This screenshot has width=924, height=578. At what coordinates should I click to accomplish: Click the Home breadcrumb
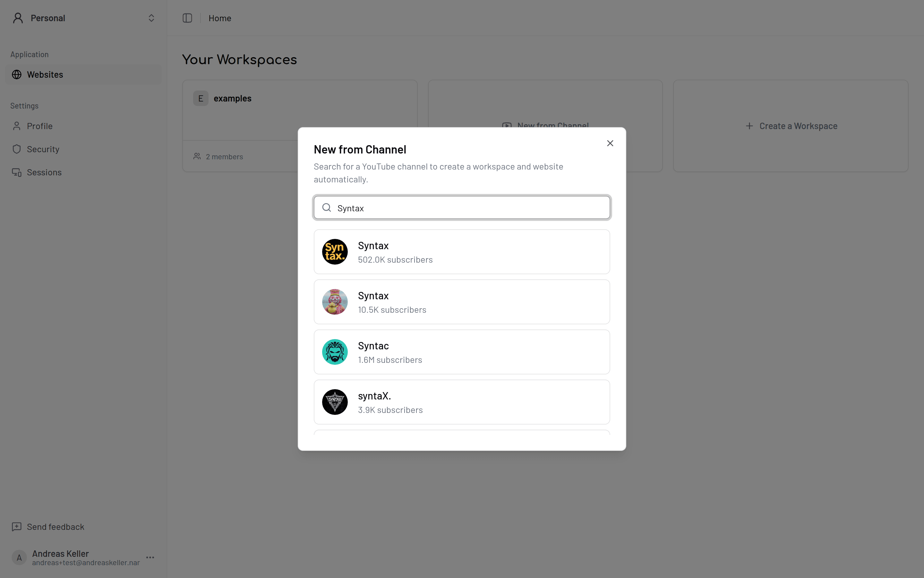tap(220, 18)
